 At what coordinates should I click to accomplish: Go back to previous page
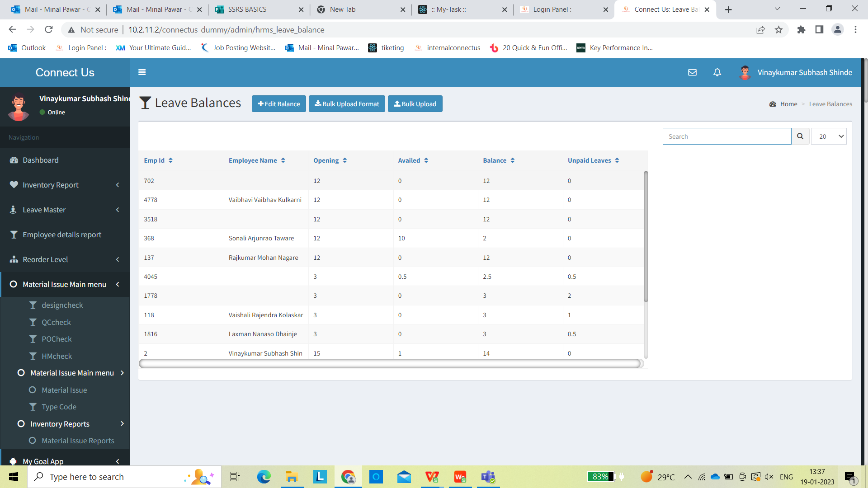pos(12,30)
